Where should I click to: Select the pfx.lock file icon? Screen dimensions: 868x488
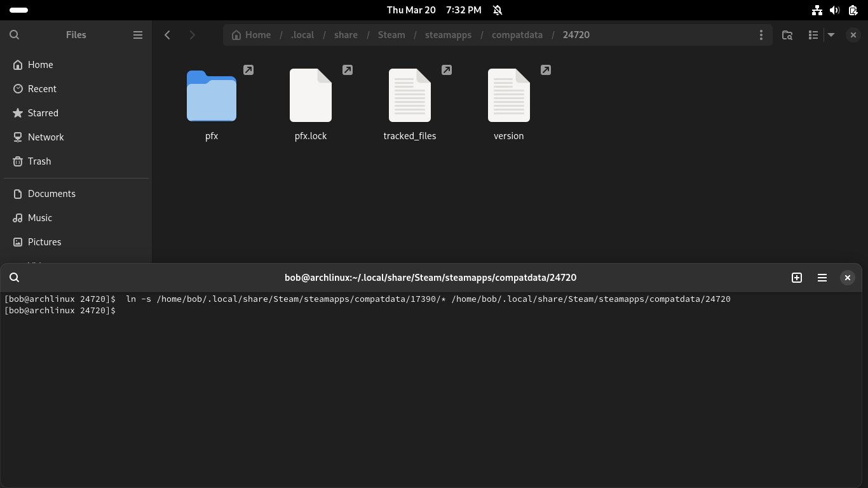pyautogui.click(x=311, y=95)
